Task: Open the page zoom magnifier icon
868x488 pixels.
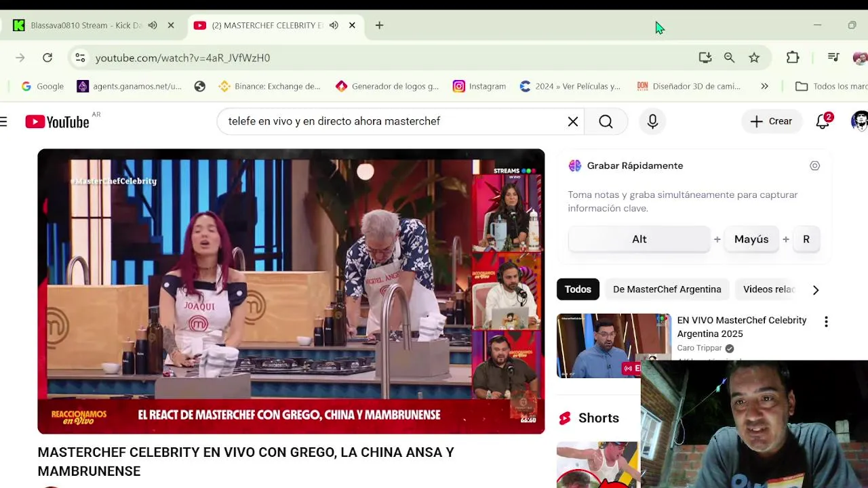Action: click(729, 58)
